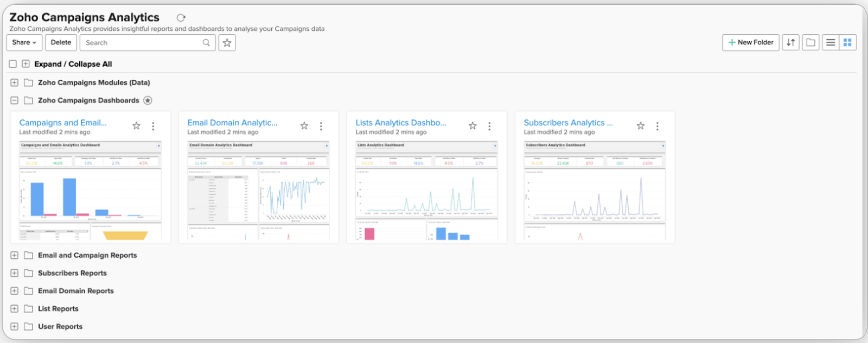Expand Subscribers Reports folder

[x=14, y=273]
